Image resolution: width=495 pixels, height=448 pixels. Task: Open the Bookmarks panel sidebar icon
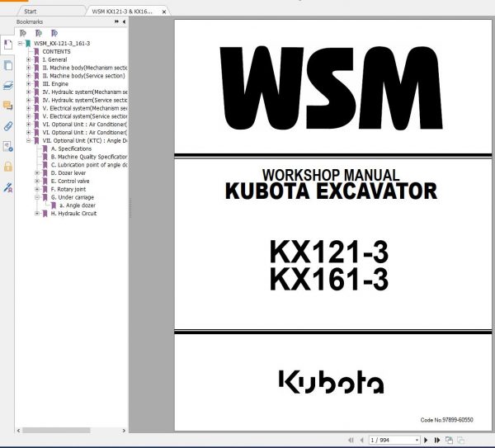click(8, 45)
